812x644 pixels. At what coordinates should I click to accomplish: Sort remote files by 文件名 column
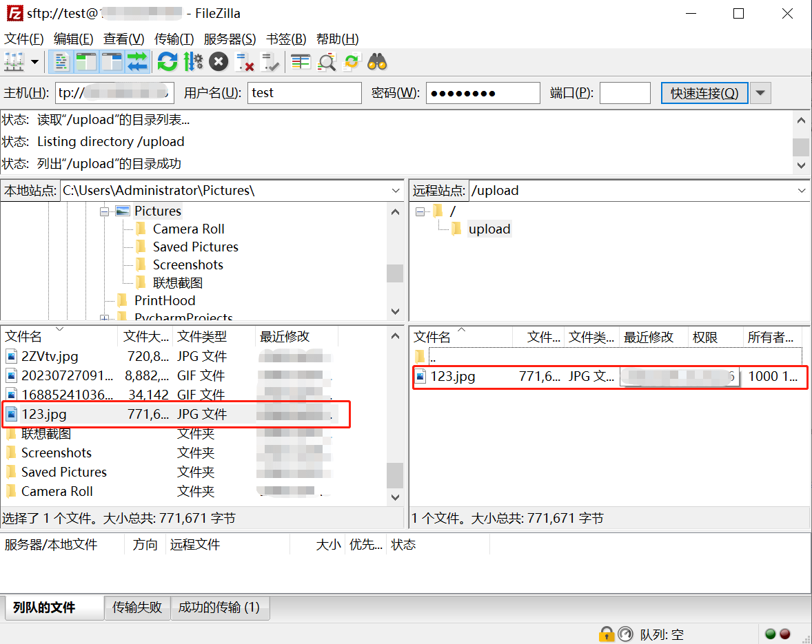462,337
